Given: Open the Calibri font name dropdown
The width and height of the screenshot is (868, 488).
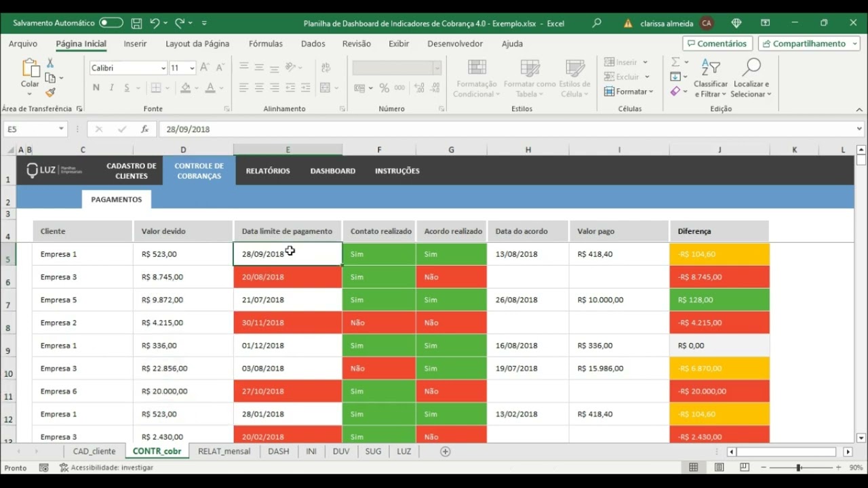Looking at the screenshot, I should tap(163, 68).
